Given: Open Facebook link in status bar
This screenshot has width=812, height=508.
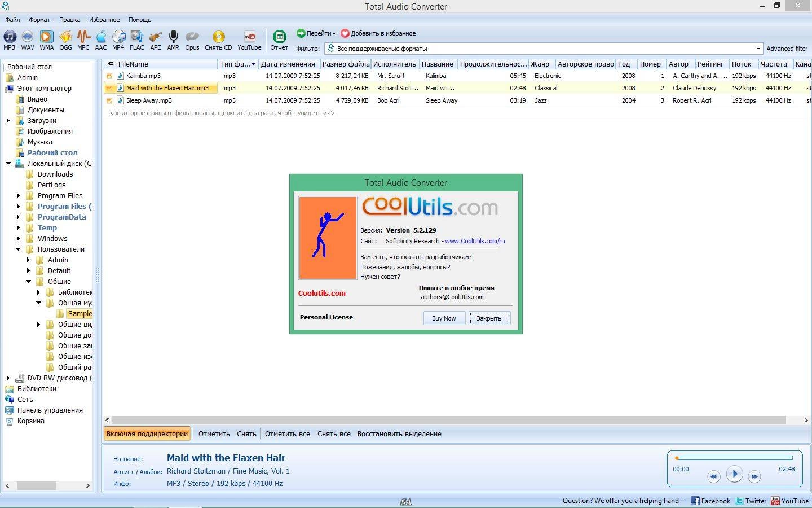Looking at the screenshot, I should pyautogui.click(x=710, y=501).
